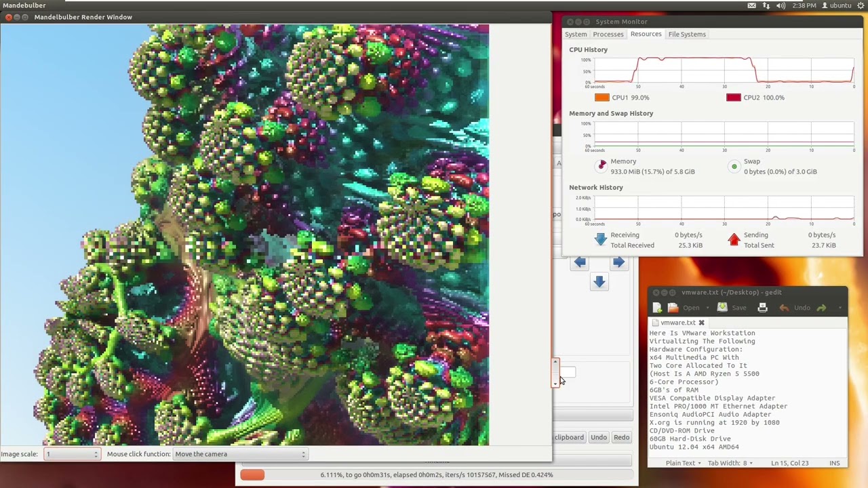The image size is (868, 488).
Task: Open the mail indicator in top panel
Action: coord(751,5)
